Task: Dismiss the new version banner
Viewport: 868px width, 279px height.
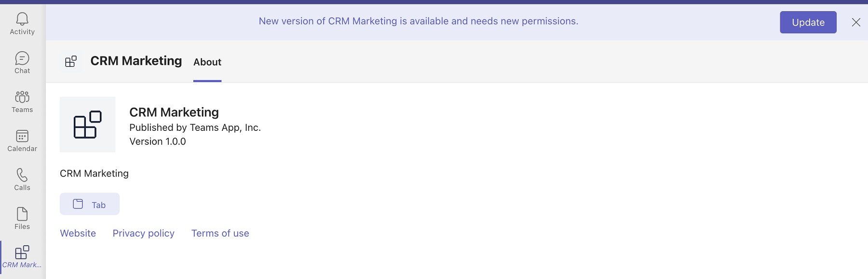Action: [856, 22]
